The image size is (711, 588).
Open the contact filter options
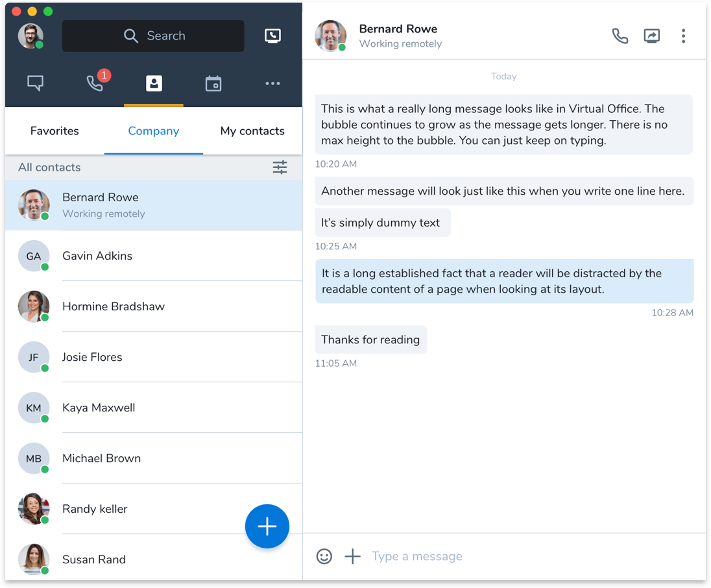pyautogui.click(x=280, y=167)
